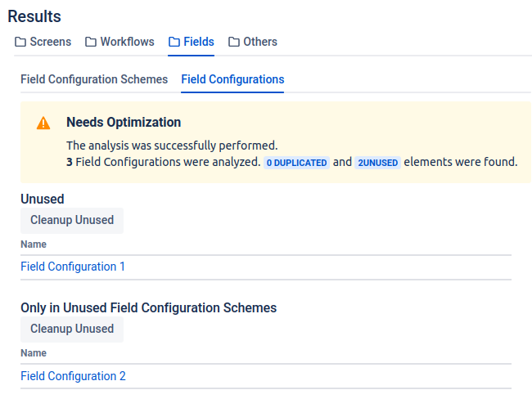
Task: Click the 2UNUSED badge
Action: (x=378, y=163)
